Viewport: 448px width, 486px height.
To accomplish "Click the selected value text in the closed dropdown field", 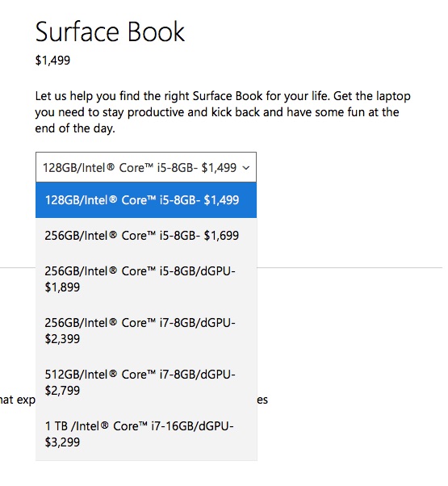I will (x=140, y=168).
